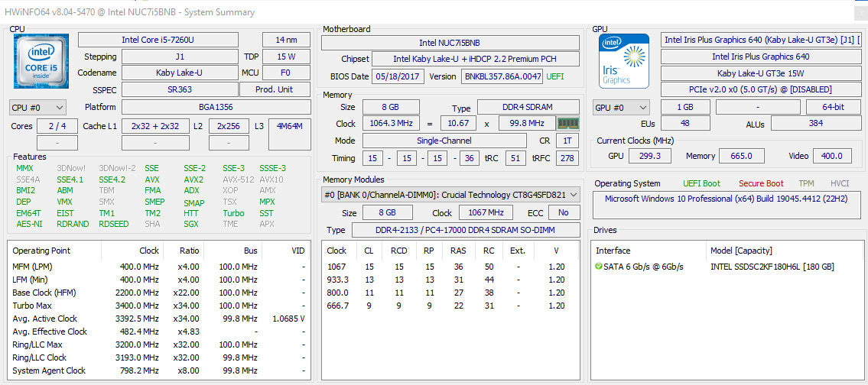Image resolution: width=868 pixels, height=385 pixels.
Task: Click the AVX2 feature label
Action: point(193,180)
